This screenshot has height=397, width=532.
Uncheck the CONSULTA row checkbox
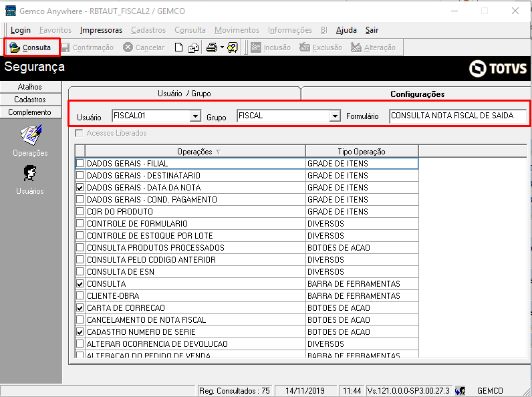pyautogui.click(x=80, y=283)
